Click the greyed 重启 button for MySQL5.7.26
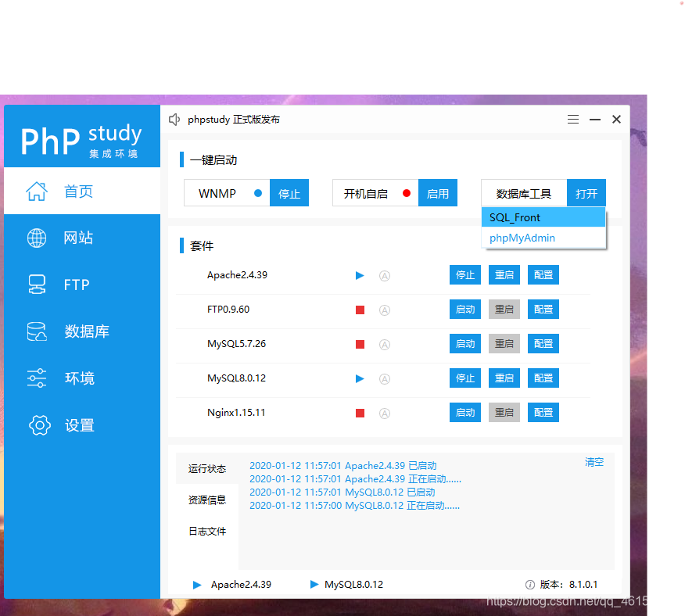The height and width of the screenshot is (616, 685). click(x=504, y=343)
